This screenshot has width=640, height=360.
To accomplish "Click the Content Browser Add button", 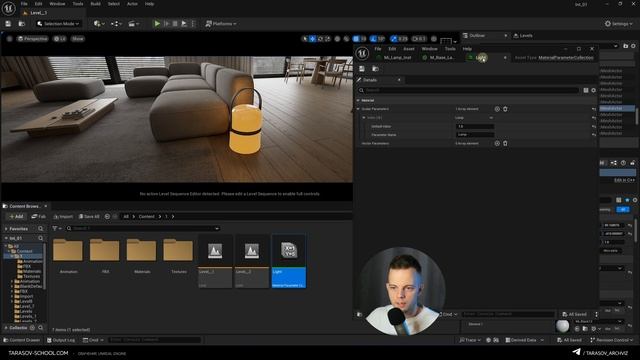I will click(16, 216).
